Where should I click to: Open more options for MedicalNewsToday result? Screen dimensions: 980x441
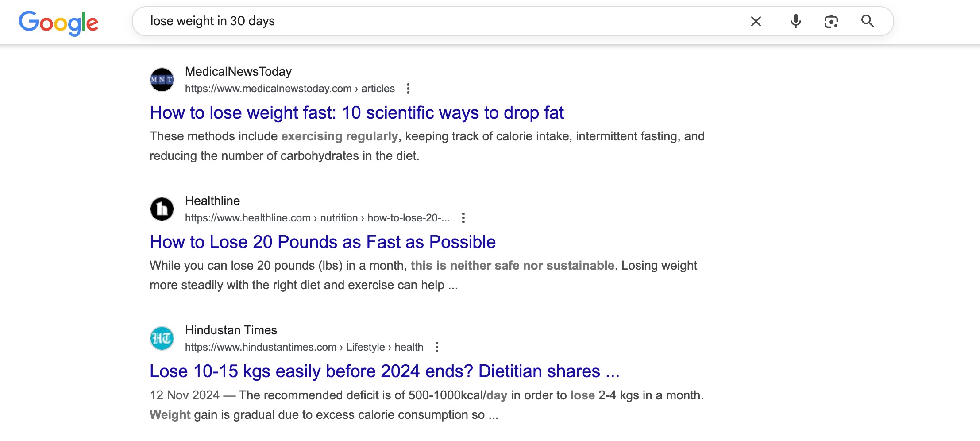pos(408,89)
